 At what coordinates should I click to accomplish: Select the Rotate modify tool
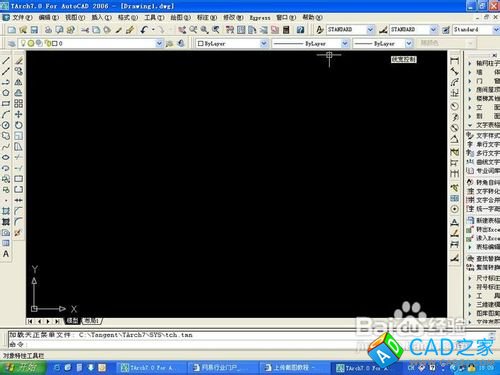19,125
